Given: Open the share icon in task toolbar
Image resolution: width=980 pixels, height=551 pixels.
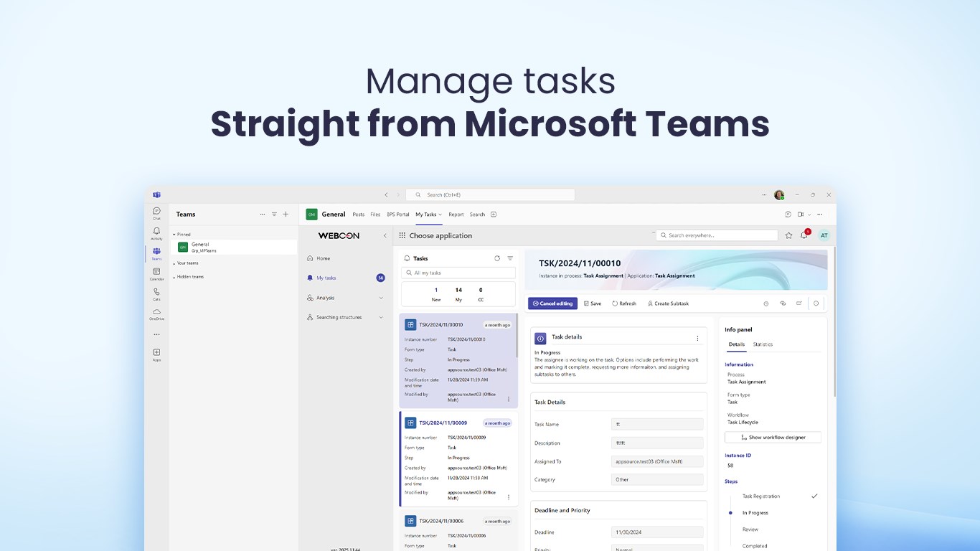Looking at the screenshot, I should 798,303.
